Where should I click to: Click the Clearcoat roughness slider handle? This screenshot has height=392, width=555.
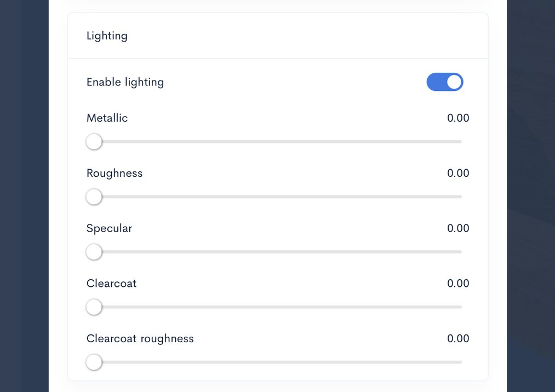pos(94,362)
